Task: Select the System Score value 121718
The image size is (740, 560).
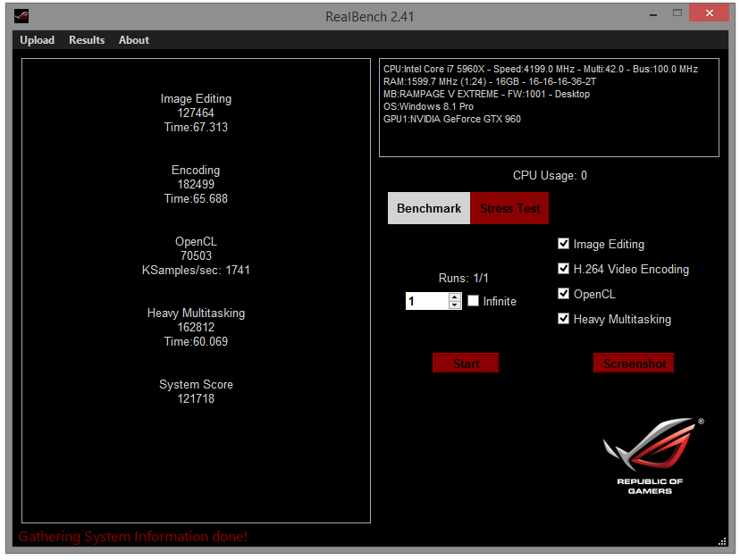Action: point(196,398)
